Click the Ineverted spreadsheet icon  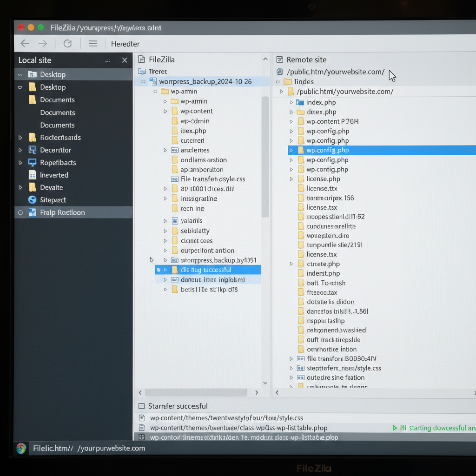point(32,175)
